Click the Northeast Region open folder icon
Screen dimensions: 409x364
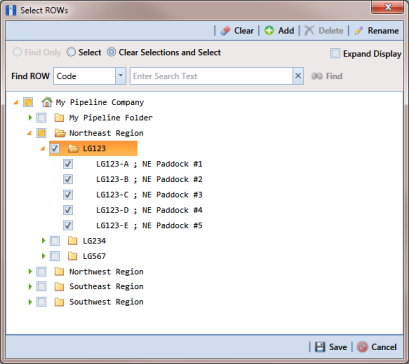pyautogui.click(x=60, y=133)
